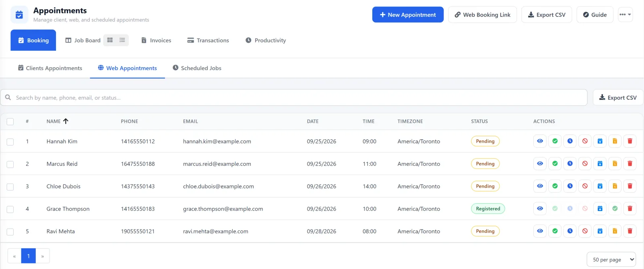
Task: Create invoice for Chloe Dubois using orange icon
Action: click(x=615, y=186)
